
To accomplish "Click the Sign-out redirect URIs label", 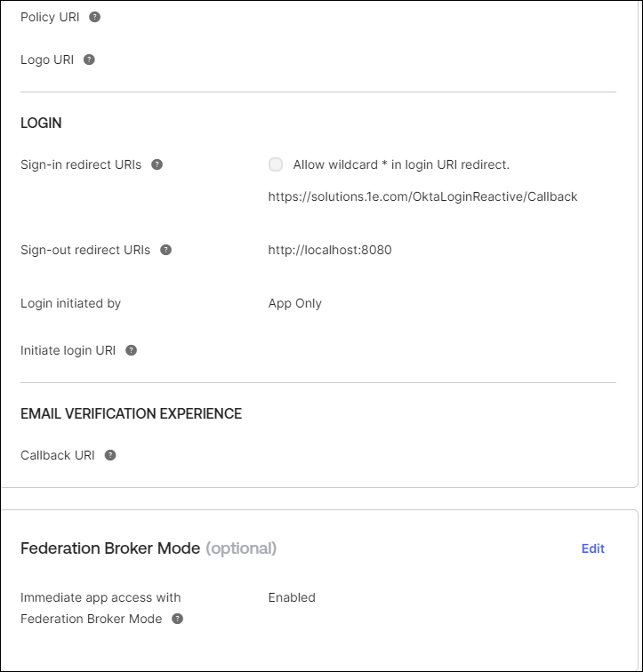I will point(85,250).
